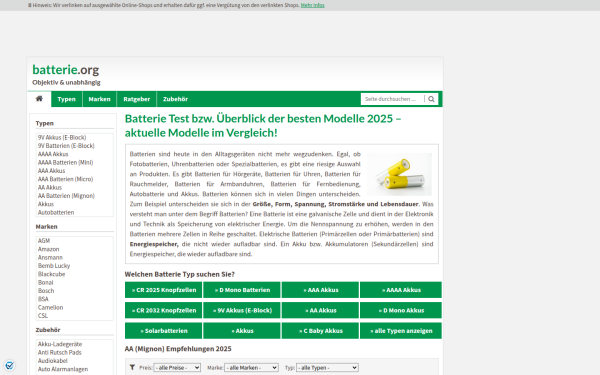This screenshot has height=375, width=600.
Task: Click the 'Objektiv & unabhängig' tagline
Action: pos(66,82)
